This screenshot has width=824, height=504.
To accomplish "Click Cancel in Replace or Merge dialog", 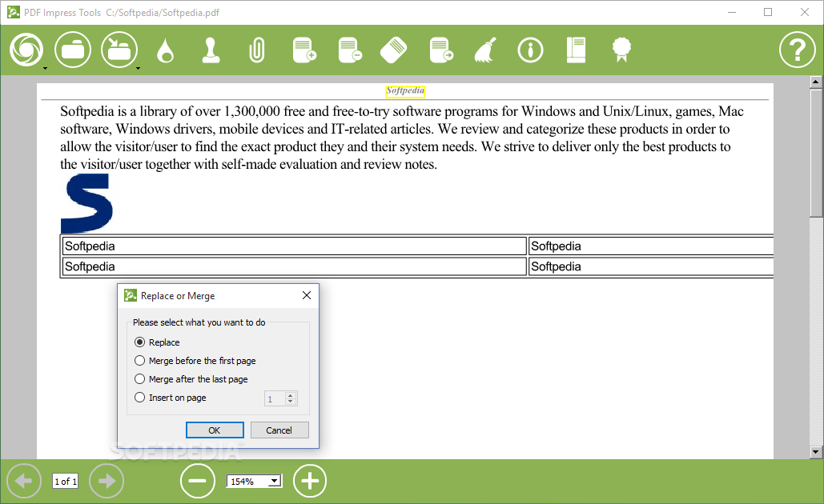I will click(279, 430).
